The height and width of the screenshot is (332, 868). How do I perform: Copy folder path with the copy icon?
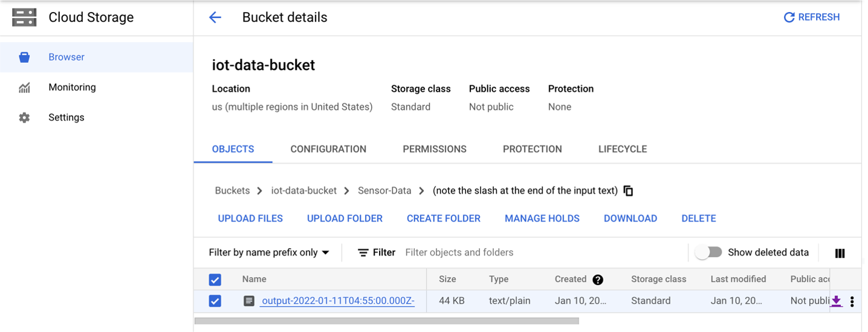tap(628, 191)
